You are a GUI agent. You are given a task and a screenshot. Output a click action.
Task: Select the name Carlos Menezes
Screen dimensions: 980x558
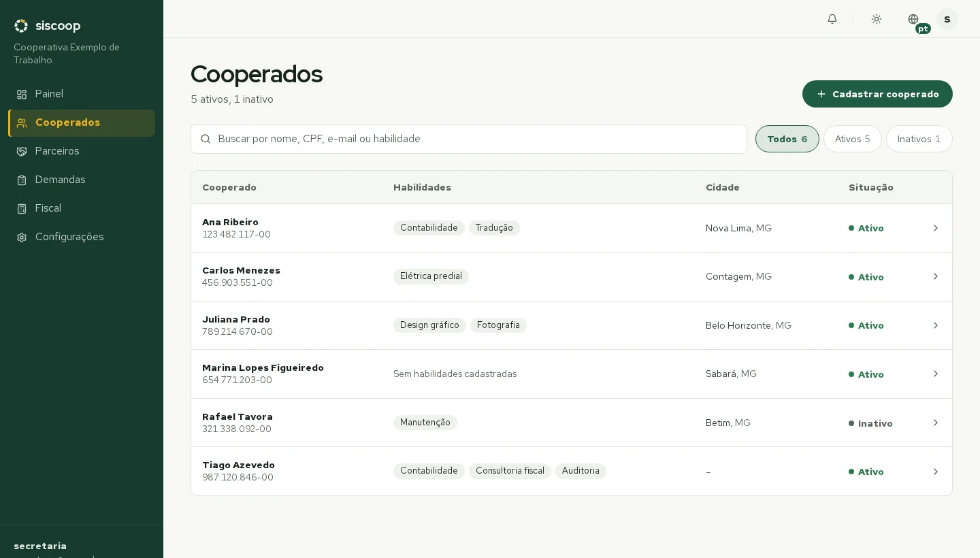tap(241, 270)
